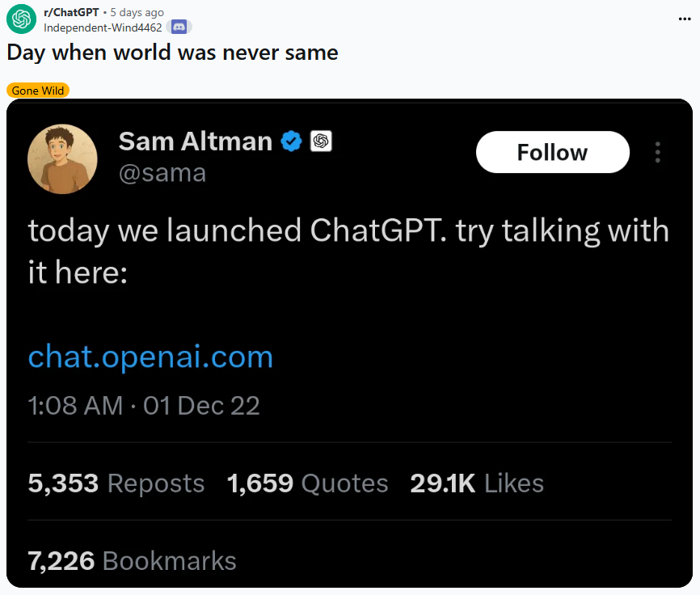Open the chat.openai.com link
Viewport: 700px width, 595px height.
(x=150, y=357)
